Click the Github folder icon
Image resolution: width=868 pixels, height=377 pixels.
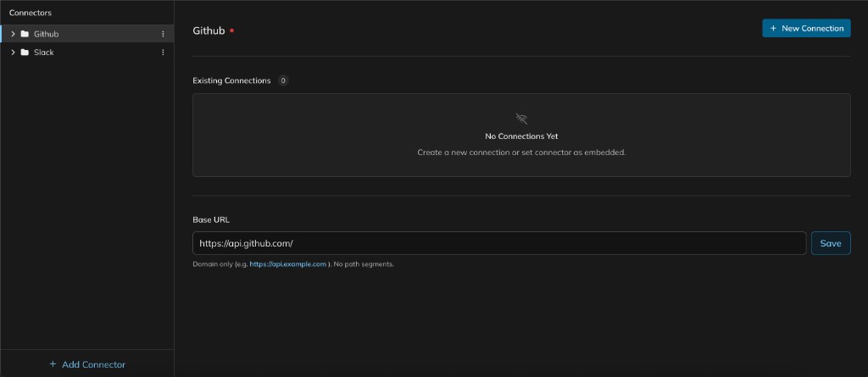click(x=25, y=34)
